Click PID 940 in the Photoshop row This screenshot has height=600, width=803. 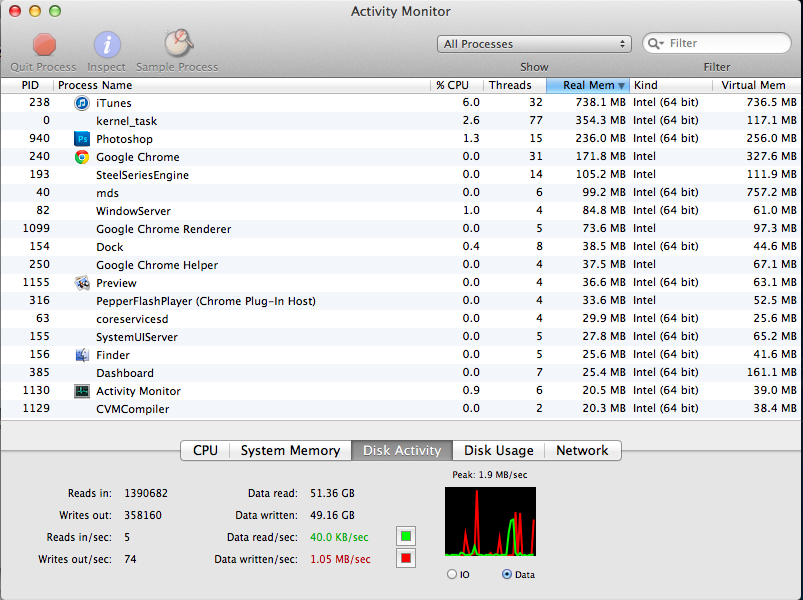pyautogui.click(x=39, y=139)
